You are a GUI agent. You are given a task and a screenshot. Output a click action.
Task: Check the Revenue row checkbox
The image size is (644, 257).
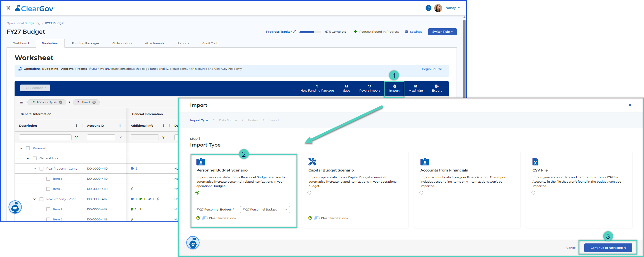coord(28,148)
